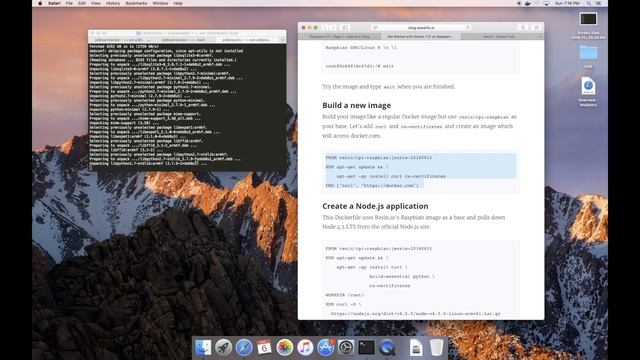
Task: Open the App Store Dock icon
Action: click(x=325, y=347)
